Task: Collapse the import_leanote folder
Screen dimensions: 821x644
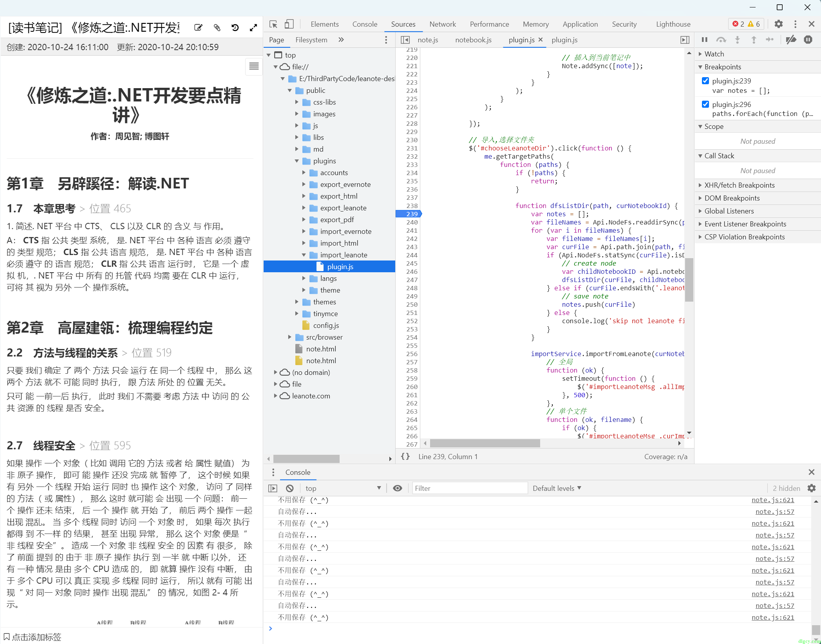Action: click(x=304, y=255)
